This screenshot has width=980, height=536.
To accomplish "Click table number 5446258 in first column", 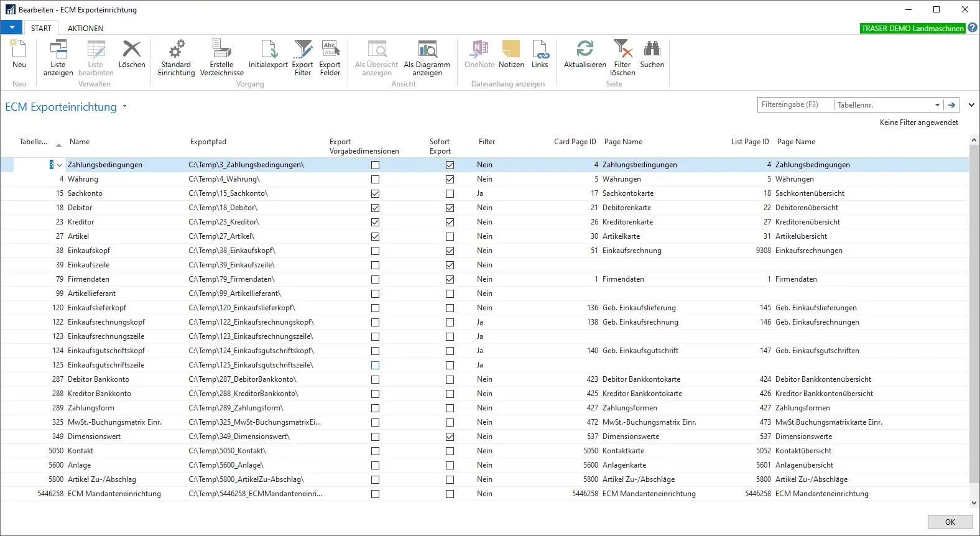I will (x=50, y=494).
